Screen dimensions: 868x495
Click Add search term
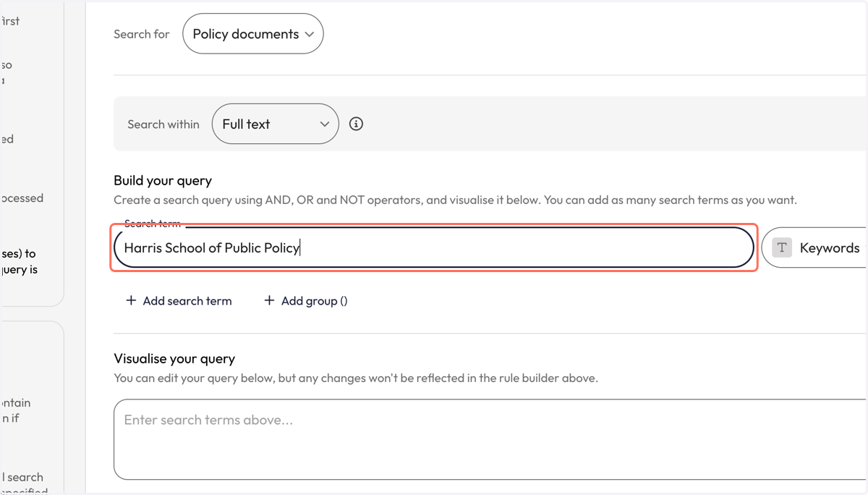click(179, 300)
